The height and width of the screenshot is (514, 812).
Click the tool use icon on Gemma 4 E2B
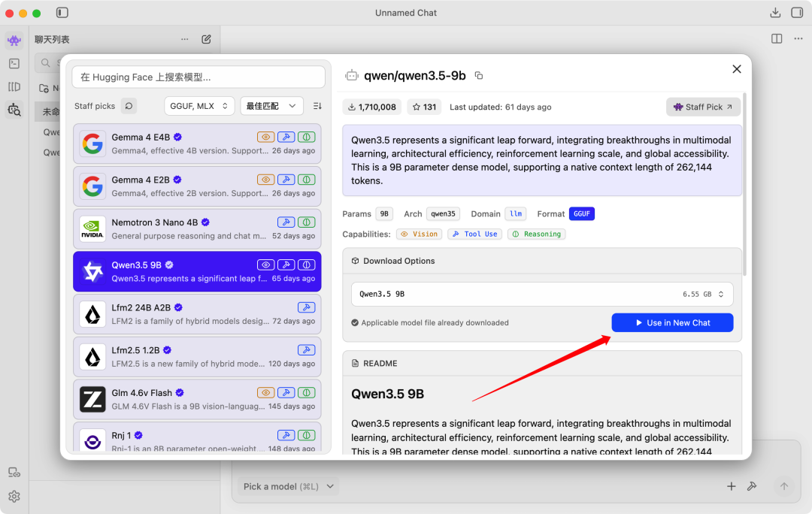coord(286,180)
